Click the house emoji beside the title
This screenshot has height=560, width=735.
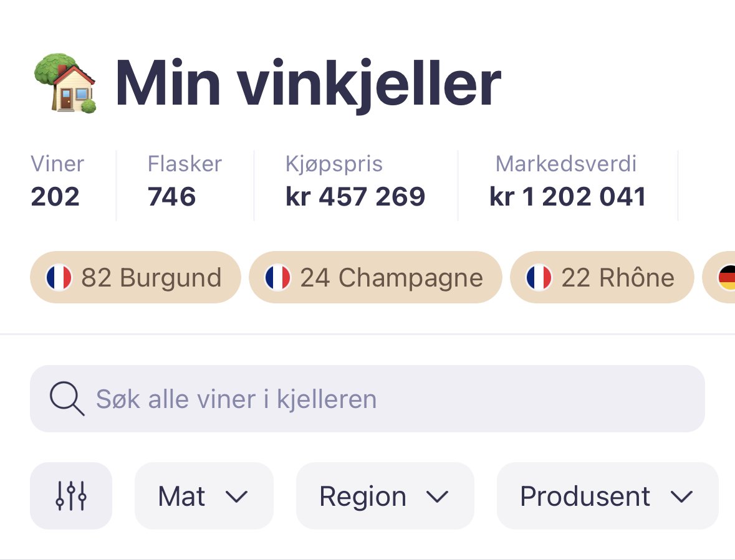point(65,83)
